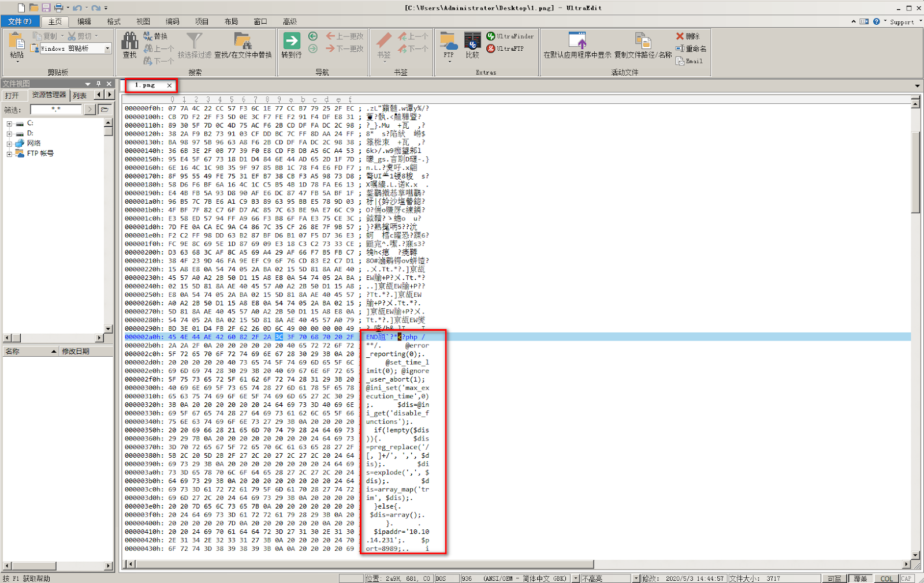Expand the FTP 帐号 tree node
Image resolution: width=924 pixels, height=583 pixels.
(x=9, y=154)
